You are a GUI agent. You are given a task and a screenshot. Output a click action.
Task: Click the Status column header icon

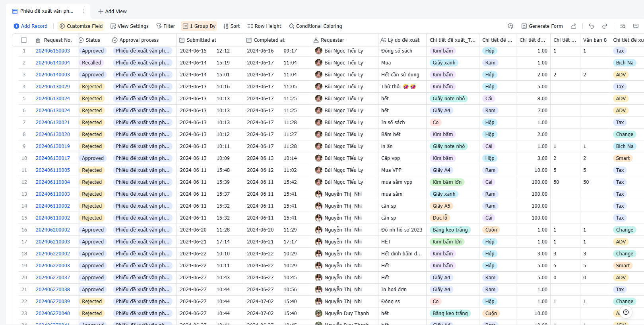[81, 40]
